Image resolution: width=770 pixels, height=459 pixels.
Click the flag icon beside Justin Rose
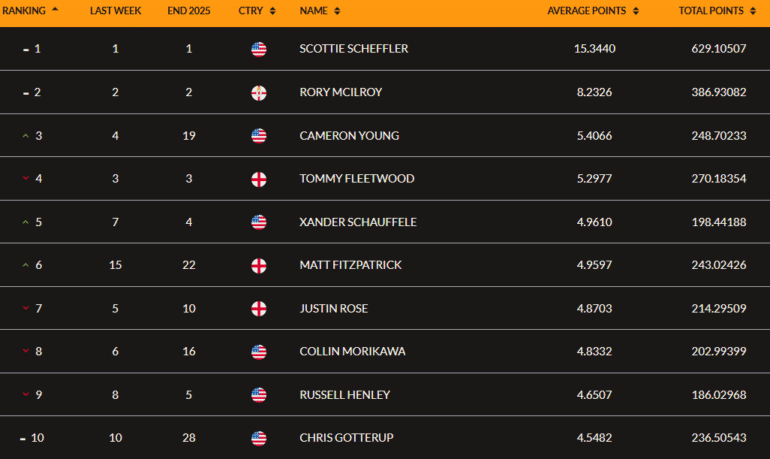(259, 308)
